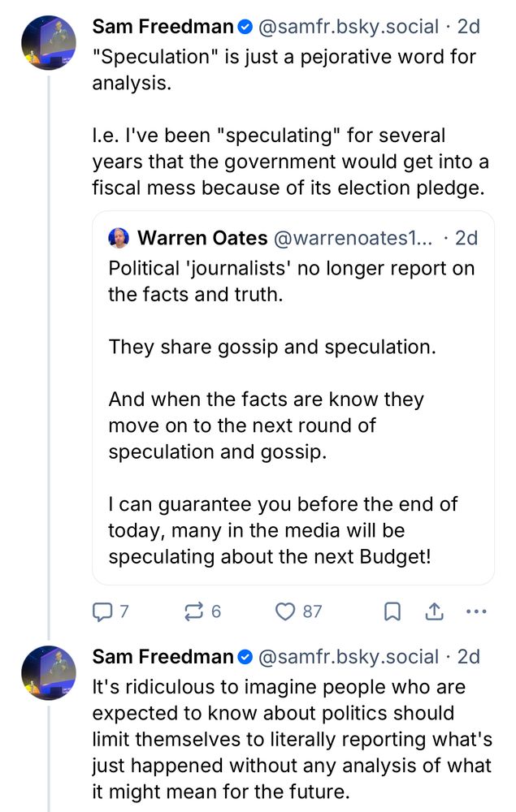The image size is (516, 812).
Task: Click Warren Oates' small profile avatar
Action: point(119,238)
